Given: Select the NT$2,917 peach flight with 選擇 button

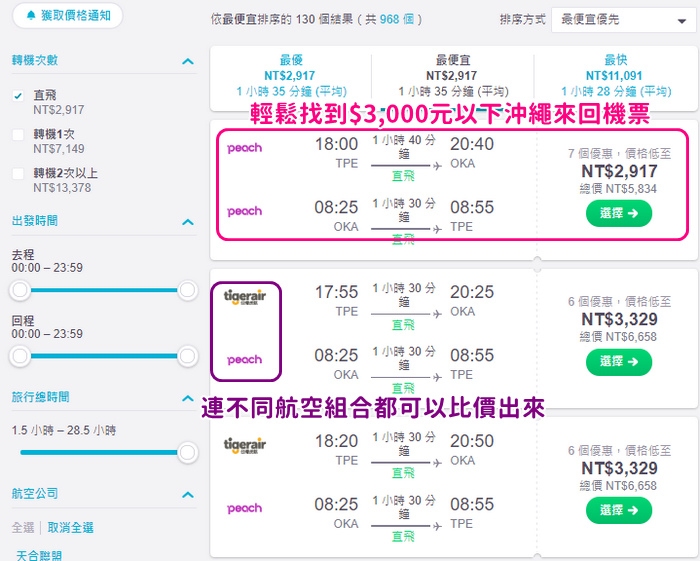Looking at the screenshot, I should coord(619,213).
